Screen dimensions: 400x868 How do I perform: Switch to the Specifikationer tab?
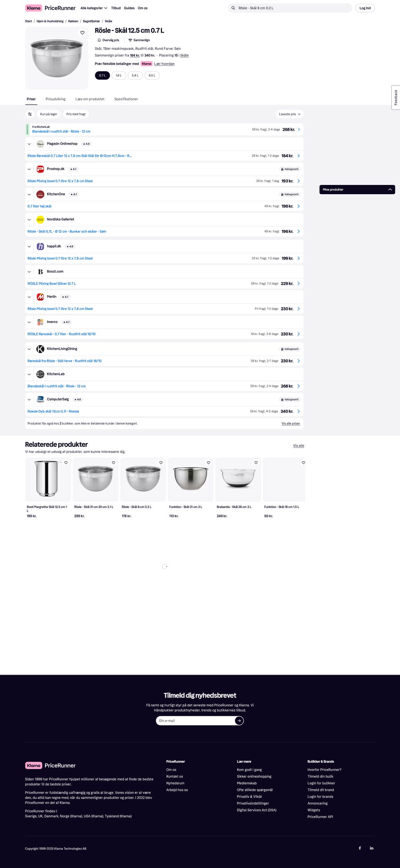point(126,99)
